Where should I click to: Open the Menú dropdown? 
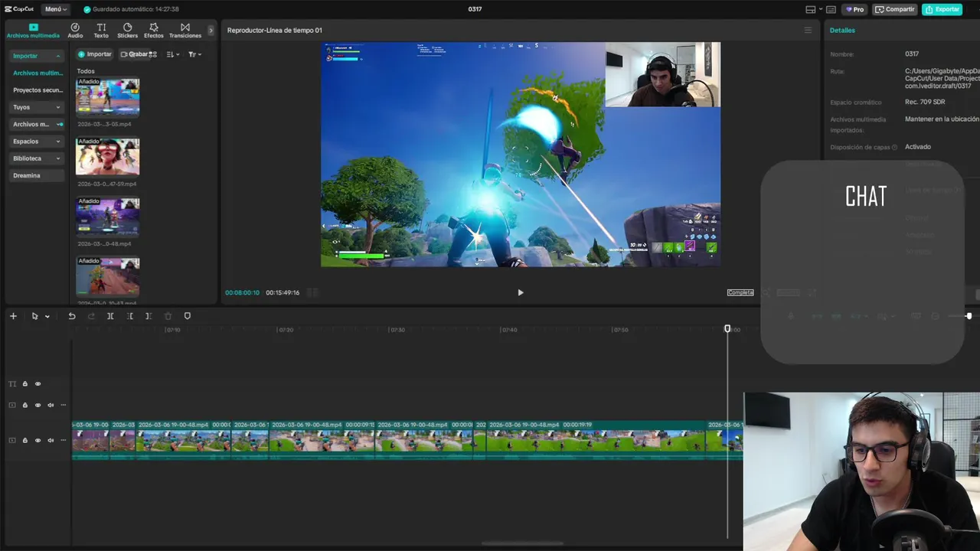pyautogui.click(x=55, y=9)
